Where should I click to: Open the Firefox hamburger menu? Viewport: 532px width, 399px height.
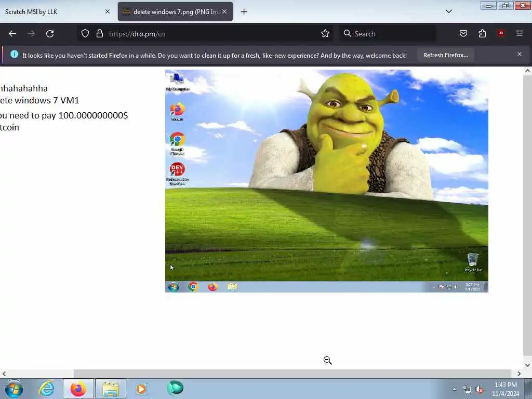[520, 33]
